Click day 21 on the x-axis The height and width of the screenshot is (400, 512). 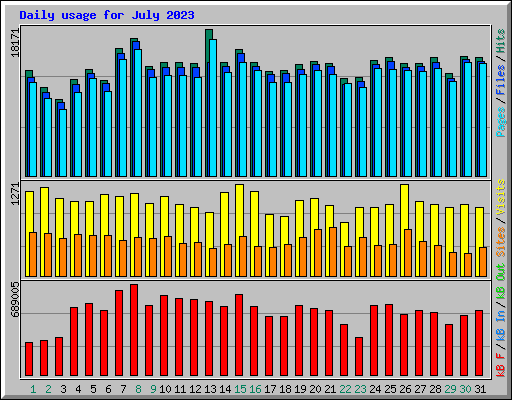coord(330,389)
